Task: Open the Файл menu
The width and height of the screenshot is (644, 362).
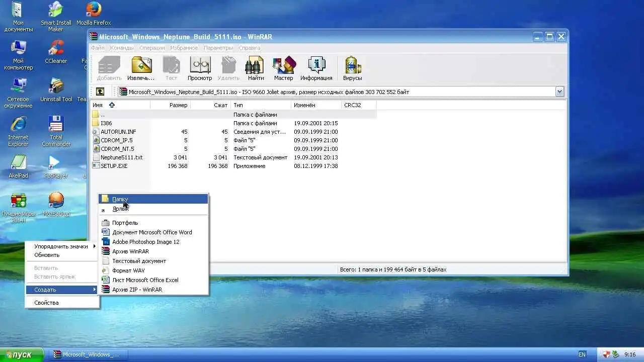Action: point(98,48)
